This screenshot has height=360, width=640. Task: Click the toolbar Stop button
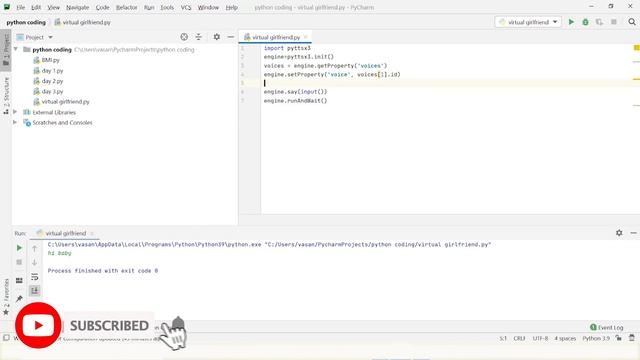(613, 22)
